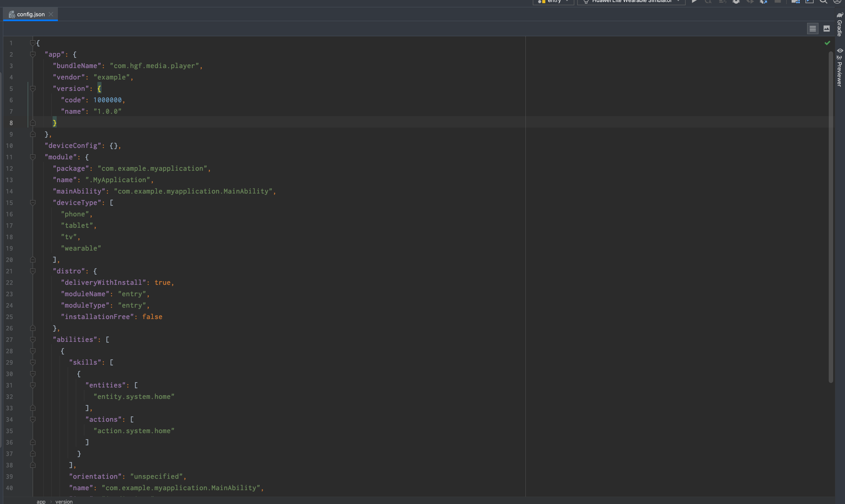Click the user account avatar icon

coord(837,2)
